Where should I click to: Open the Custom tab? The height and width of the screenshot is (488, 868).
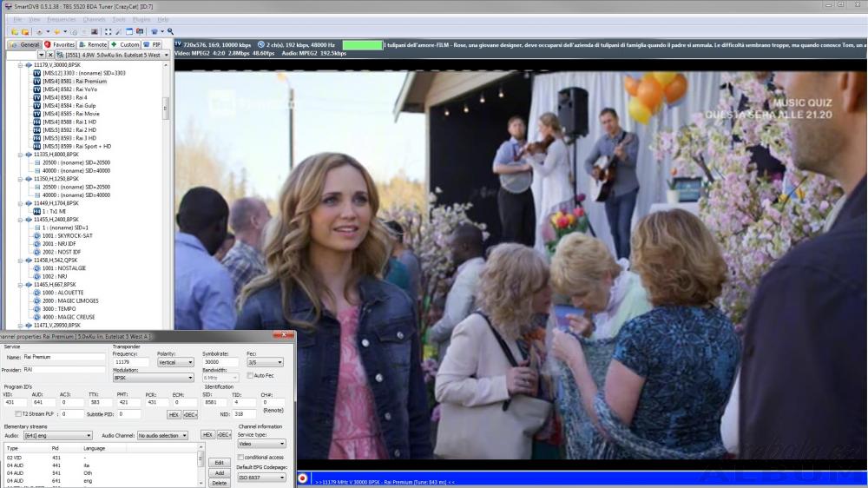point(125,44)
